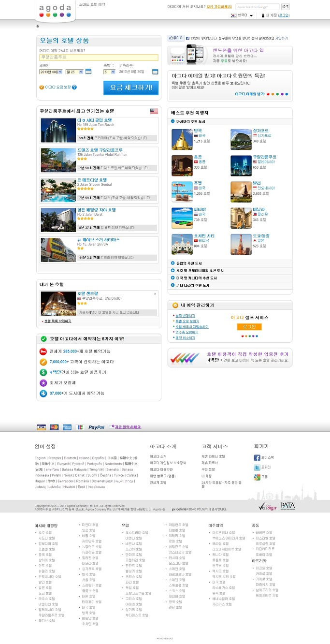Click the Malaysia flag in popular hotels header
330x644 pixels.
[154, 111]
